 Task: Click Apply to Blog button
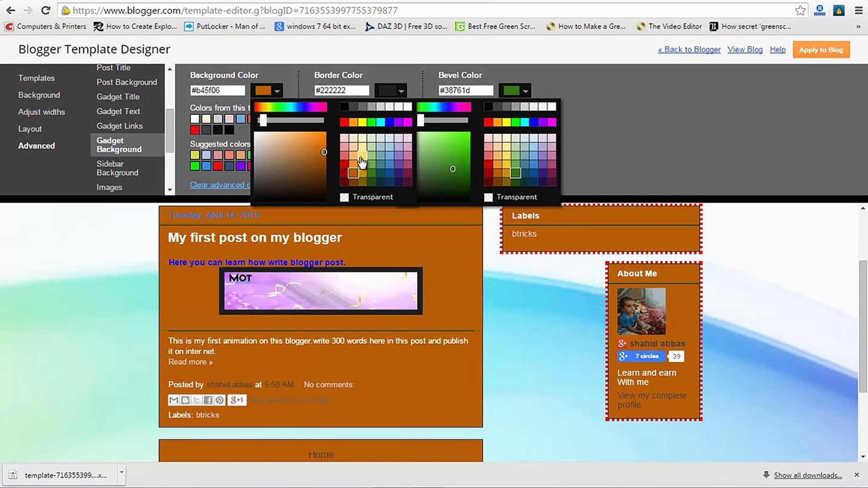pos(821,50)
